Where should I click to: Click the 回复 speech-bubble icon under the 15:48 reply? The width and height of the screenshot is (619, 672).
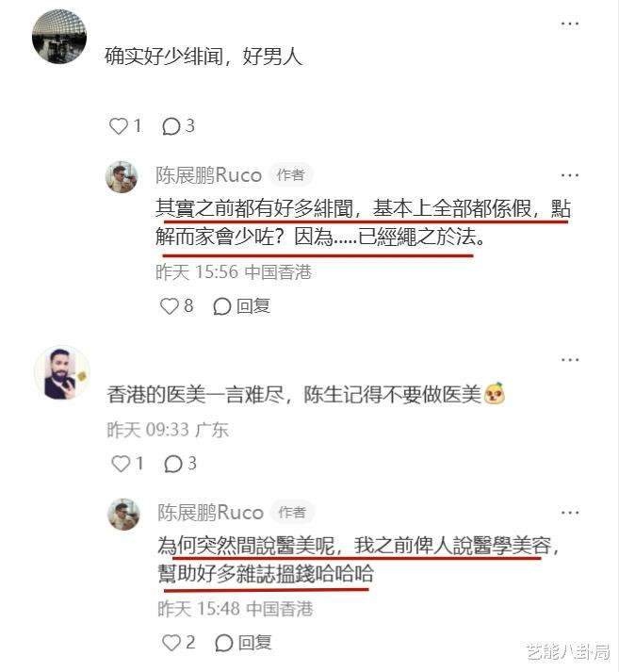[224, 643]
